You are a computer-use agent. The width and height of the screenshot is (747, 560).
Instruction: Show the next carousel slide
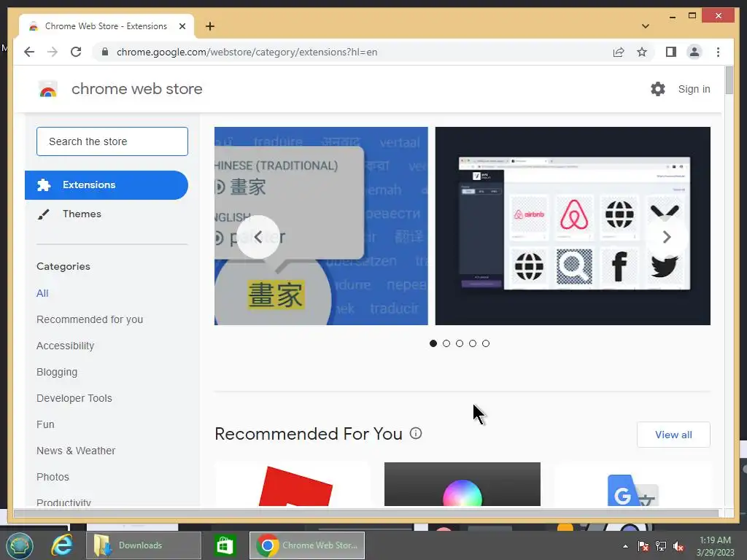[x=667, y=237]
